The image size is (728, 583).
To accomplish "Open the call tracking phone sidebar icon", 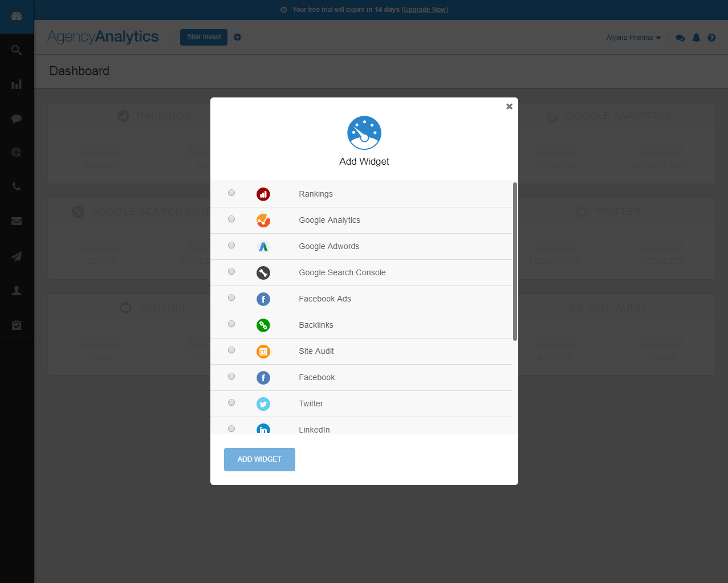I will tap(17, 186).
